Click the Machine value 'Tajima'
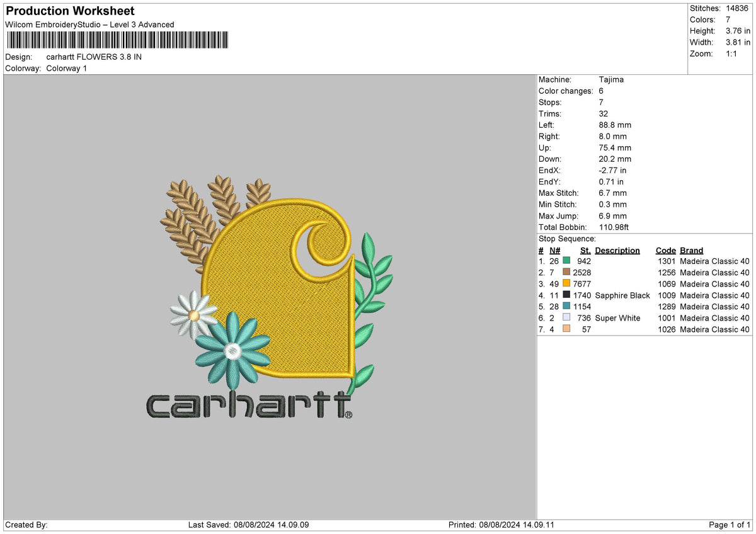The image size is (756, 534). tap(611, 80)
